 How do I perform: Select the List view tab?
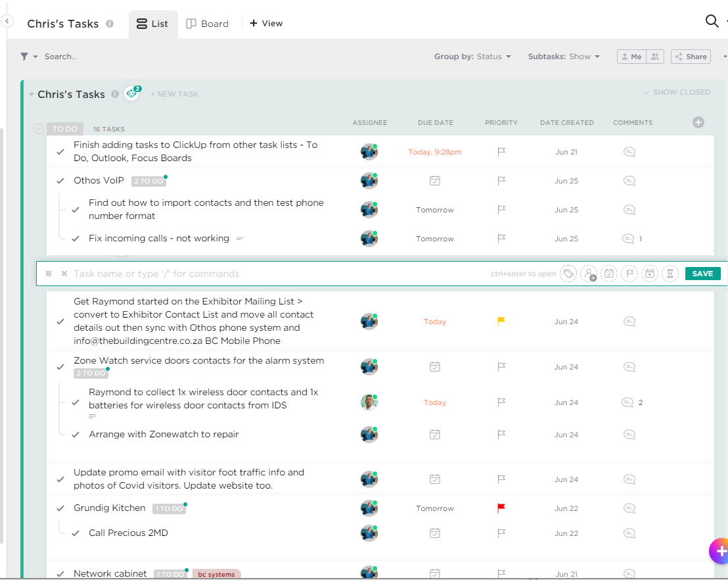[x=152, y=24]
